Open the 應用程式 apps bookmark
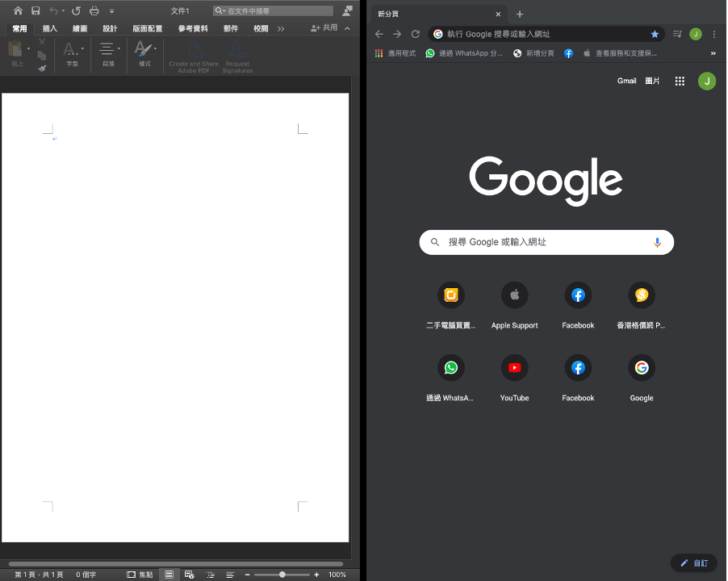This screenshot has width=728, height=581. point(395,53)
